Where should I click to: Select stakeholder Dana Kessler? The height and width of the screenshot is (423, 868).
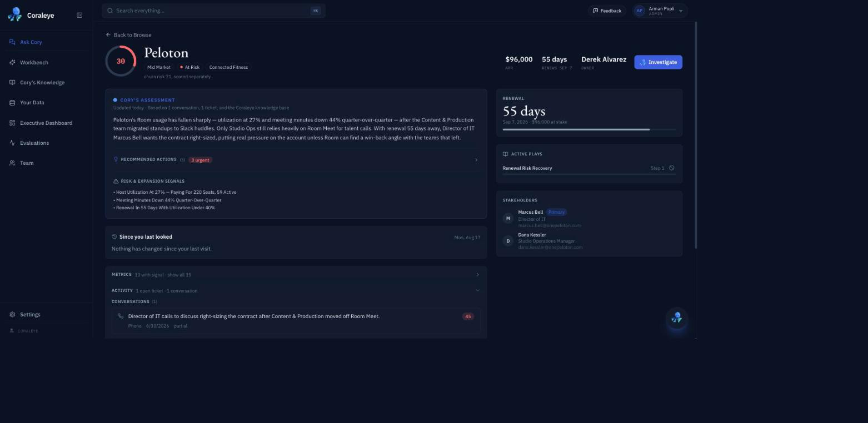[x=532, y=235]
